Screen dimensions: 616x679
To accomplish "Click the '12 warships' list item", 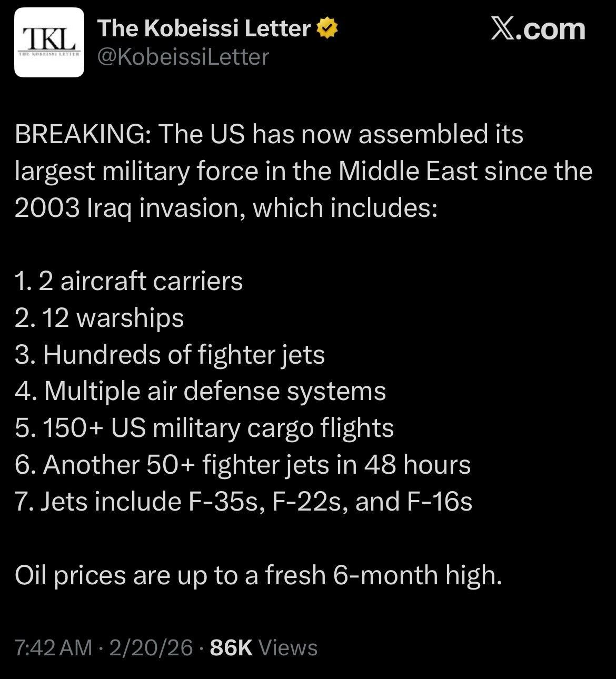I will tap(100, 318).
